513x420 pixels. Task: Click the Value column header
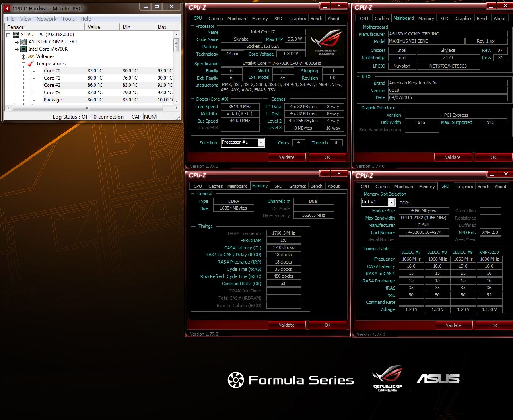pyautogui.click(x=102, y=27)
